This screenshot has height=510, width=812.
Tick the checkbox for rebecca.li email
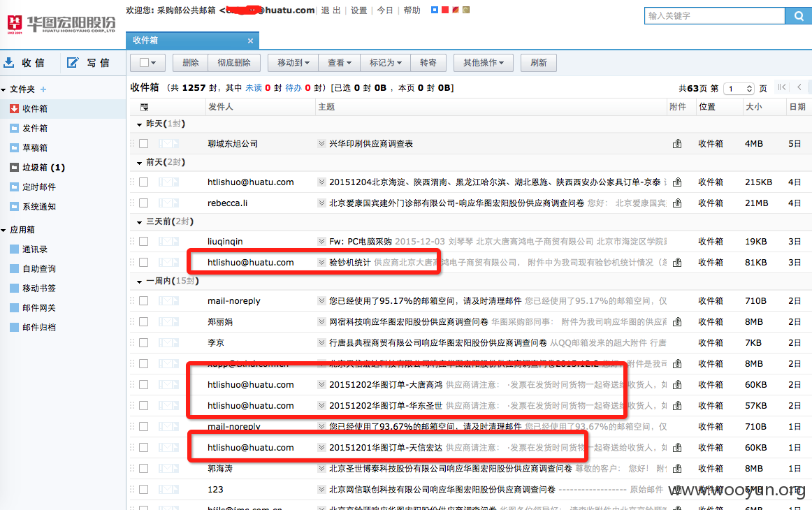coord(144,203)
